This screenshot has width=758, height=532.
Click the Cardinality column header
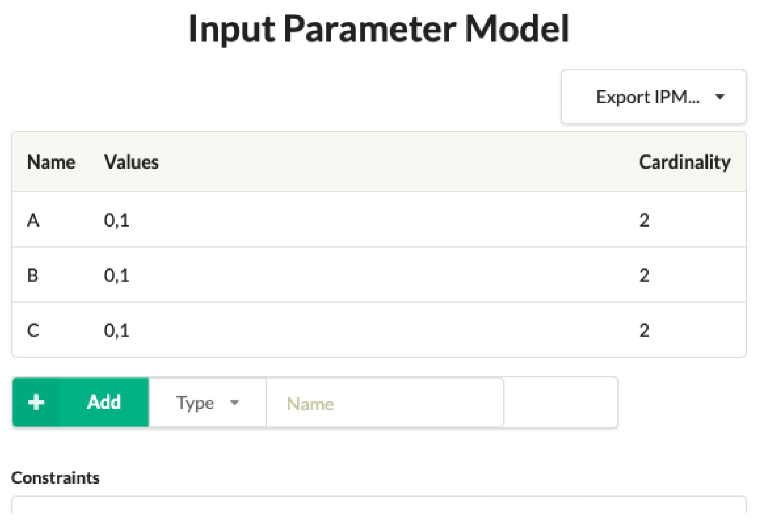point(684,162)
